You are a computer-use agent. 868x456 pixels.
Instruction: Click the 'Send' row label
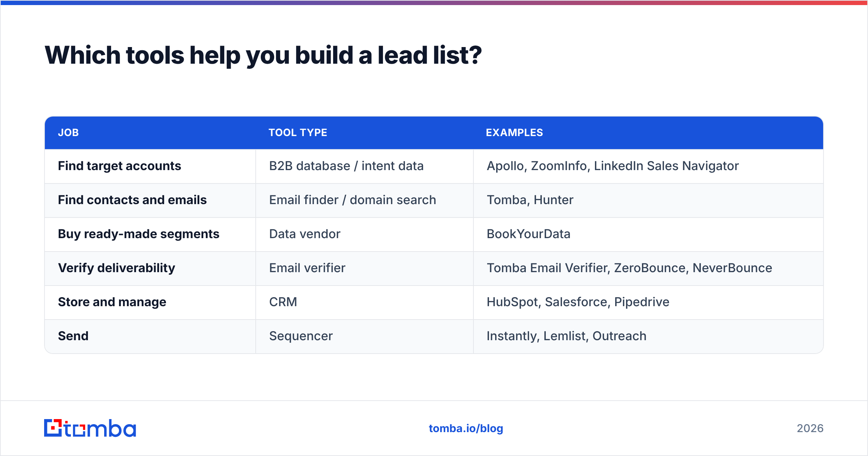click(x=73, y=336)
